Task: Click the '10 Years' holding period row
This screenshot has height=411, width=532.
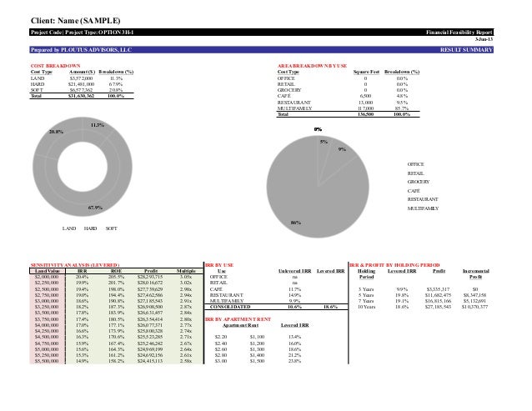Action: coord(366,307)
